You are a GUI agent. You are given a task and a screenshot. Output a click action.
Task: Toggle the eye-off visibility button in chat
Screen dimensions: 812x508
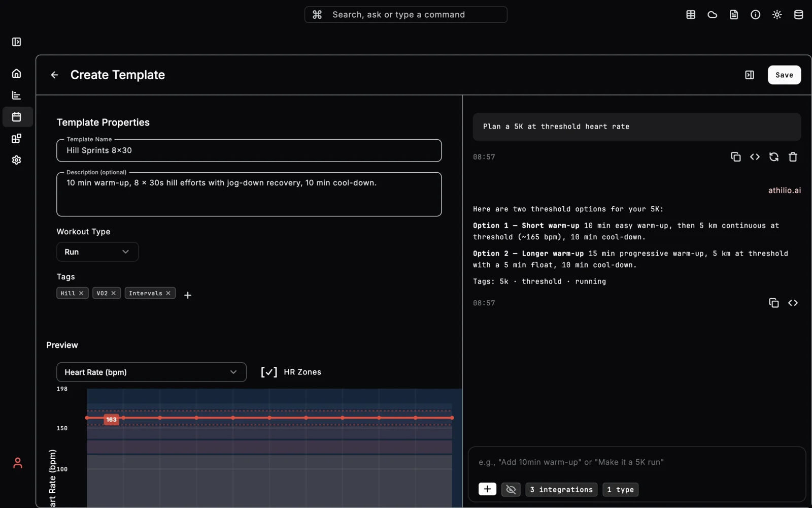(511, 489)
